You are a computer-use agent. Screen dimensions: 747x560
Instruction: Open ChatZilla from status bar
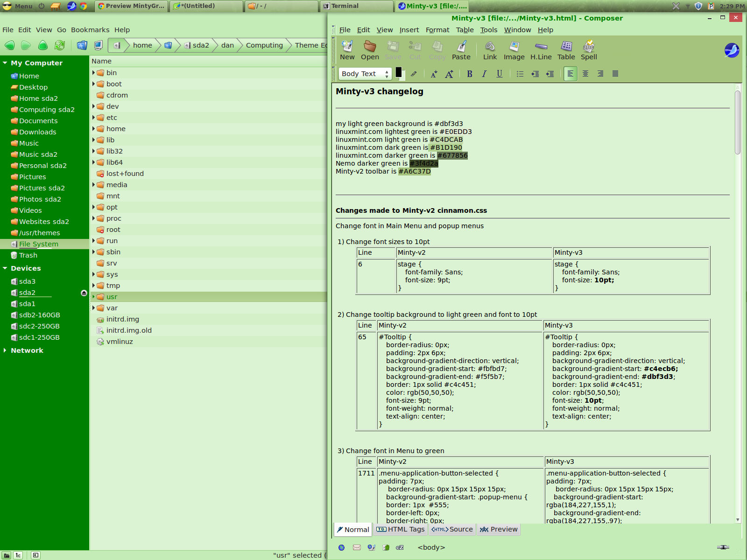400,547
